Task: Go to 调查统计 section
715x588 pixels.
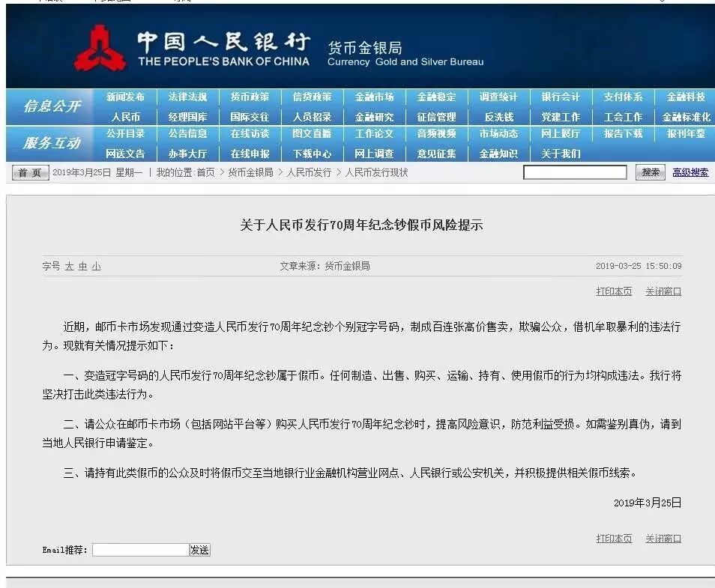Action: coord(498,97)
